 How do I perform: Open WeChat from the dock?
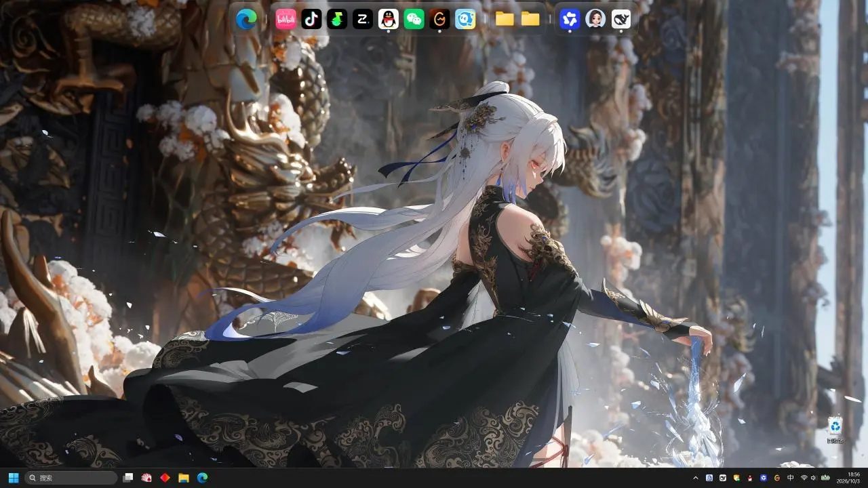[414, 19]
